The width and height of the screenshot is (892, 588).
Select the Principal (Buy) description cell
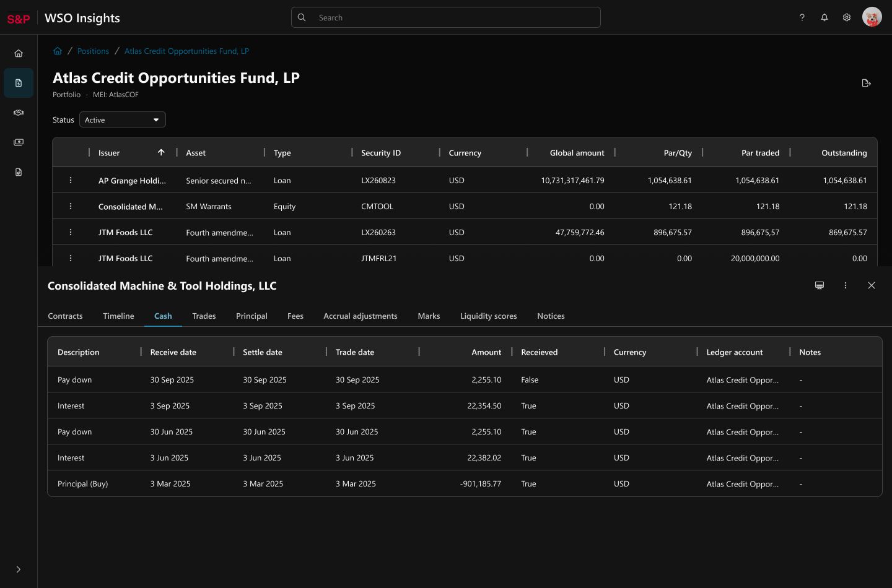click(82, 484)
